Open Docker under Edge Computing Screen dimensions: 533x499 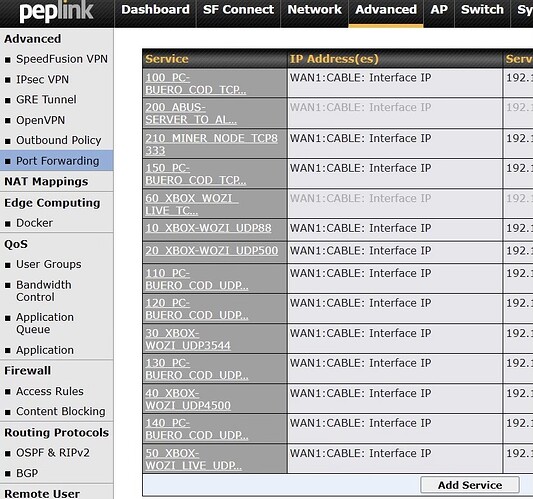[x=34, y=223]
